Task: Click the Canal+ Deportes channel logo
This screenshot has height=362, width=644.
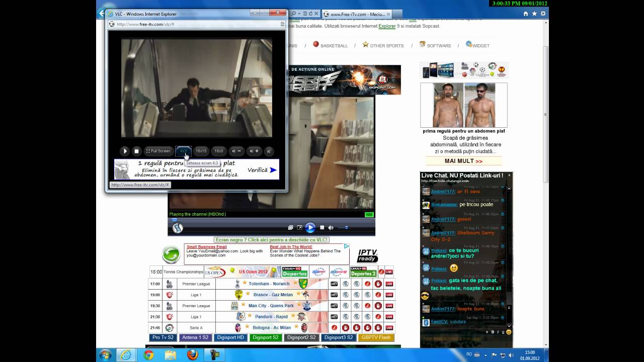Action: (x=295, y=272)
